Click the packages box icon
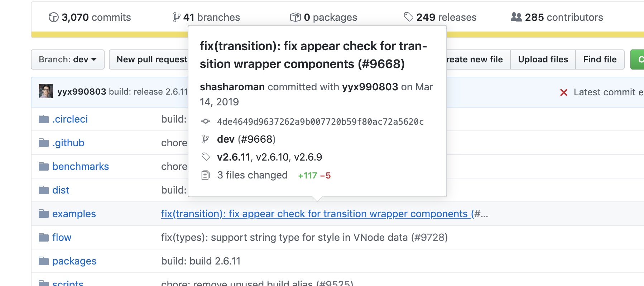The image size is (644, 286). 295,17
